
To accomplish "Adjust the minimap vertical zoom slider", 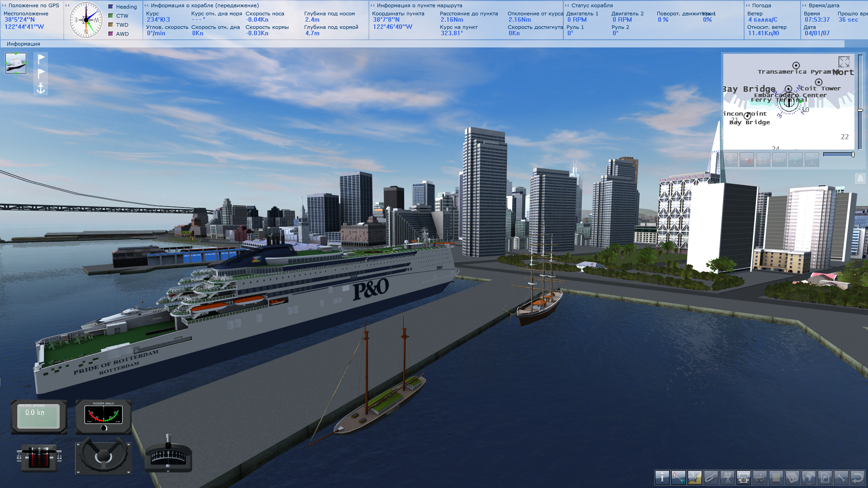I will point(860,110).
